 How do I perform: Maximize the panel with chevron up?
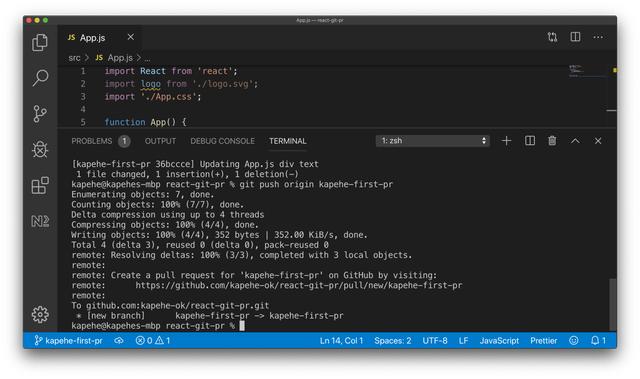(x=575, y=141)
